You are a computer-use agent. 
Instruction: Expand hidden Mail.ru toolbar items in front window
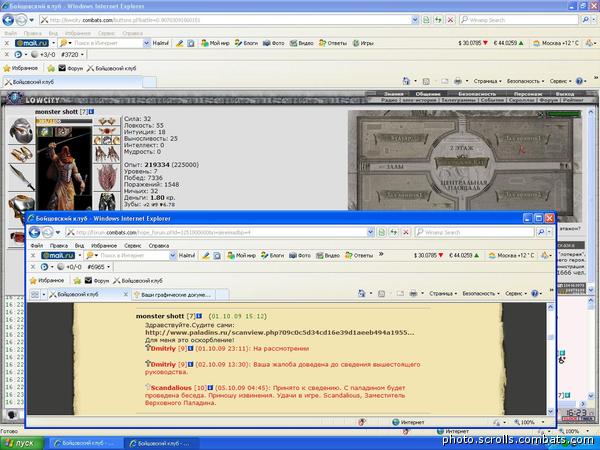tap(381, 254)
